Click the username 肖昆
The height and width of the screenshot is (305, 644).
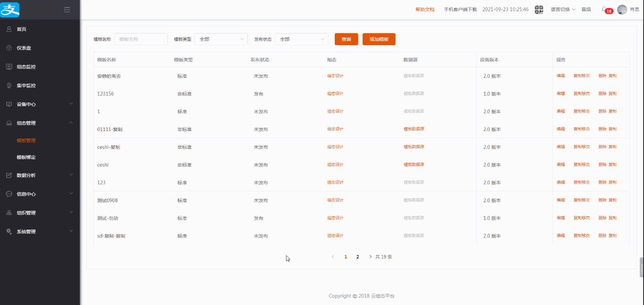coord(634,9)
